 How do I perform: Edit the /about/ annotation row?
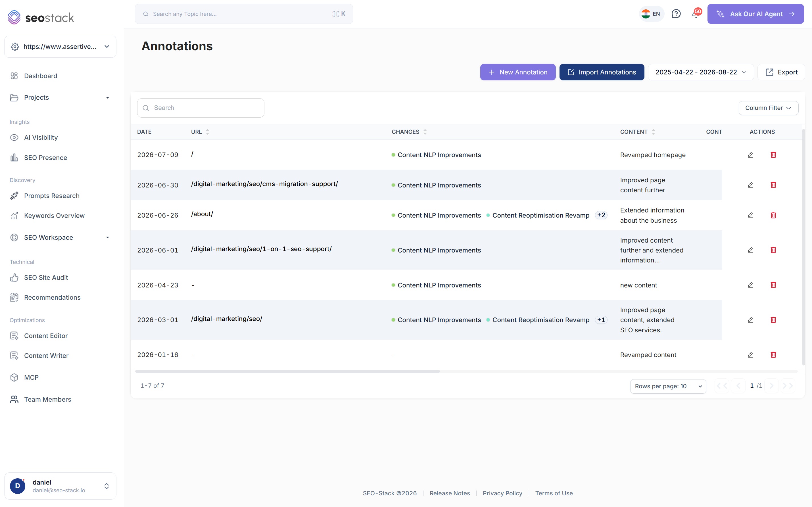[x=750, y=215]
